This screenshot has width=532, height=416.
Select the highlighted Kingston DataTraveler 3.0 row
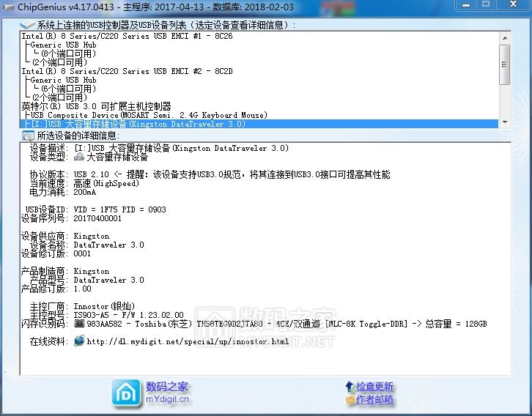click(259, 124)
